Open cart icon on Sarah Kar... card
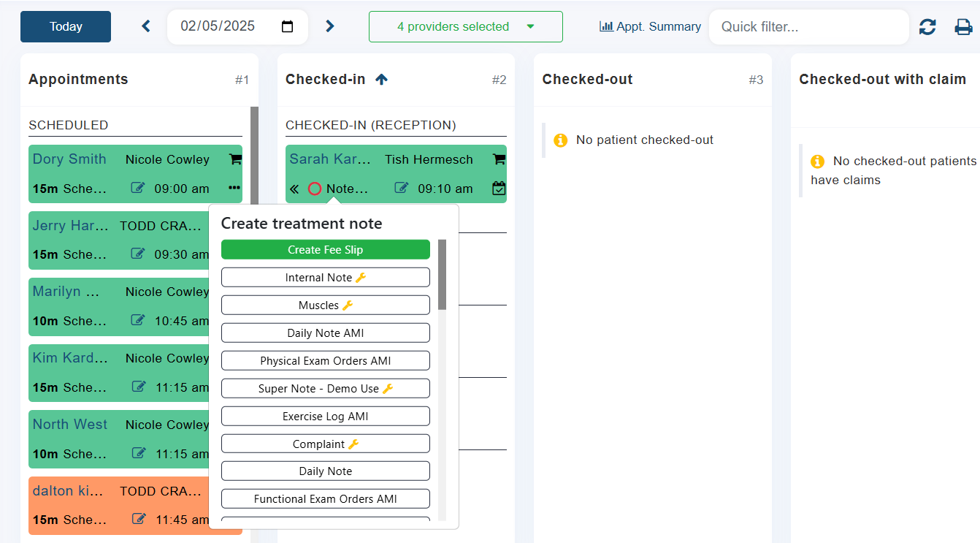 click(x=499, y=159)
